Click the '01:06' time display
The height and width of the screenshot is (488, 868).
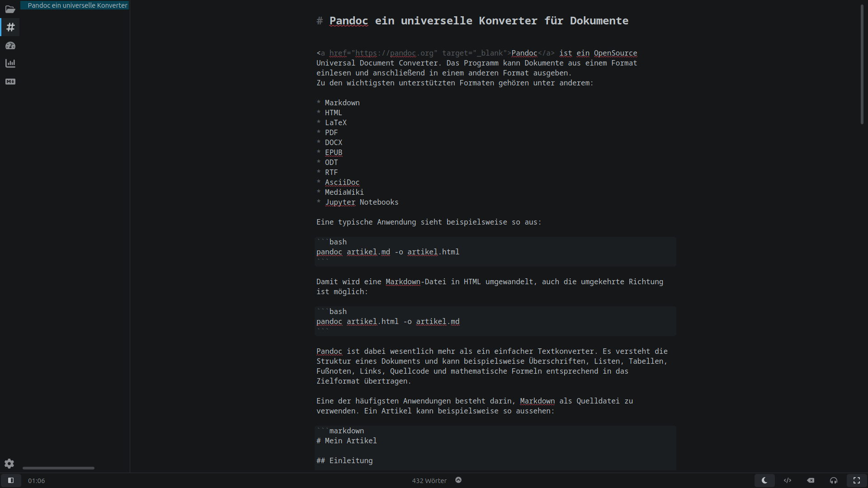coord(37,481)
